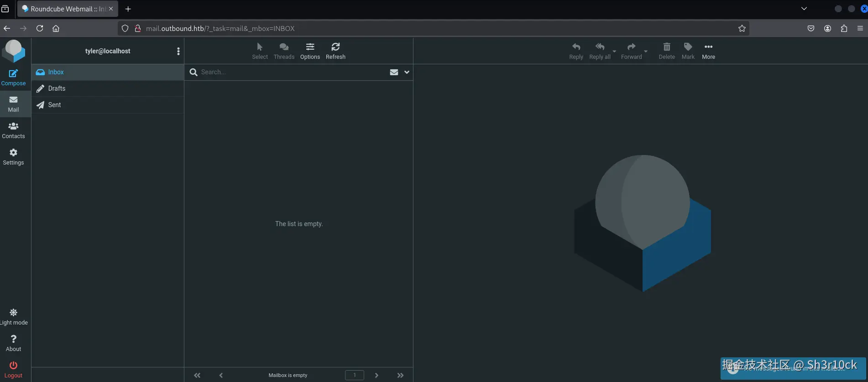The image size is (868, 382).
Task: Open list Options in the toolbar
Action: click(310, 51)
